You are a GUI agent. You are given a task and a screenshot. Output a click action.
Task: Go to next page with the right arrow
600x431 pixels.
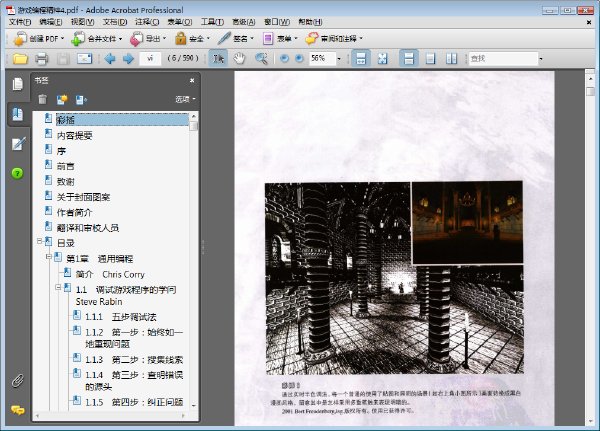[128, 59]
